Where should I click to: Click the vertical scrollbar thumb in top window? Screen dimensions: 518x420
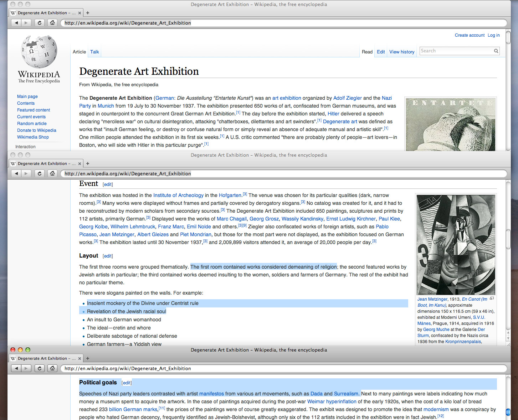point(508,37)
